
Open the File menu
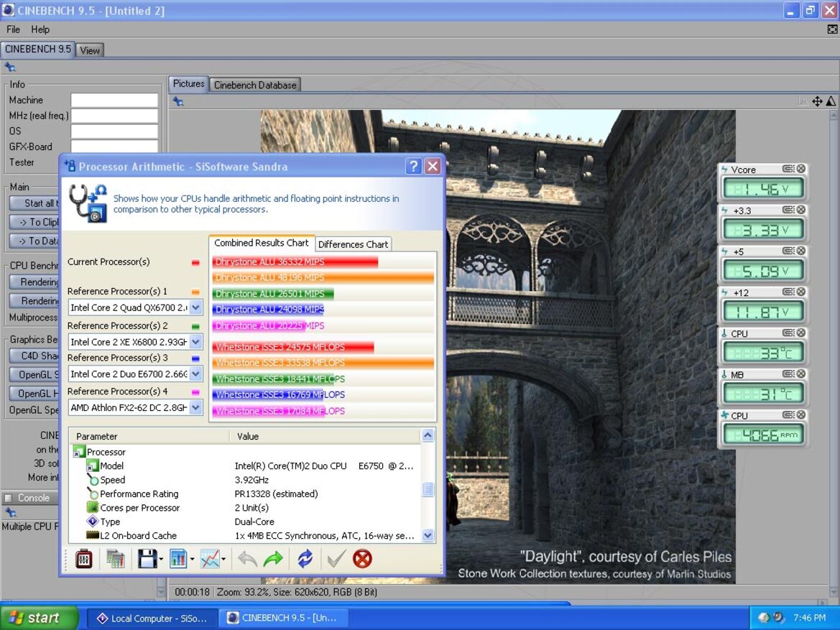[14, 29]
